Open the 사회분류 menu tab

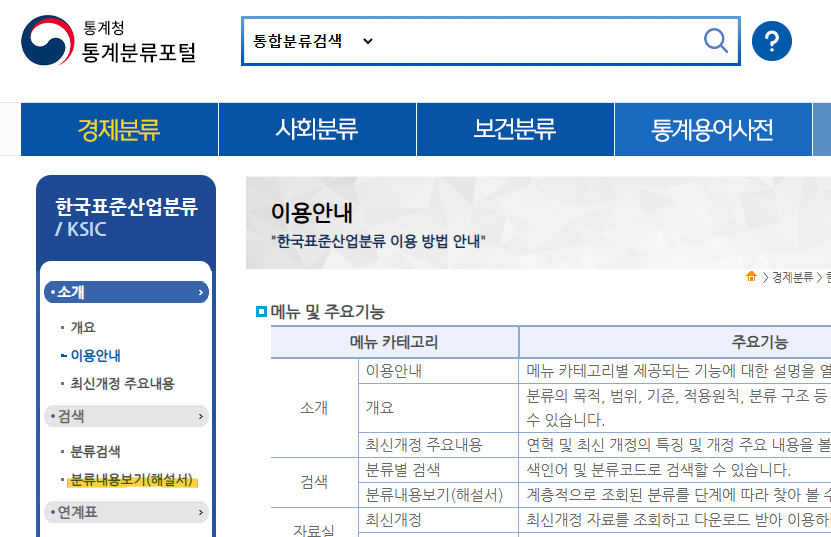point(317,130)
